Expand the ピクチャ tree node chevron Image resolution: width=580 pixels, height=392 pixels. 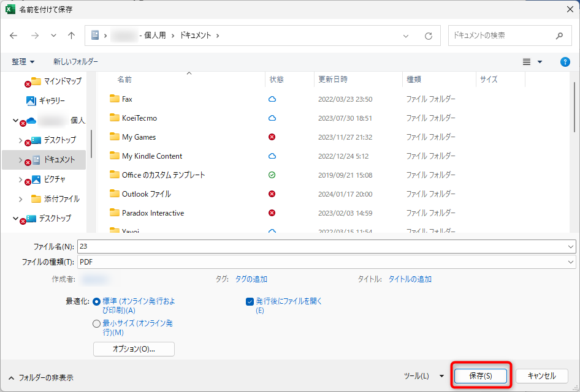click(x=20, y=179)
